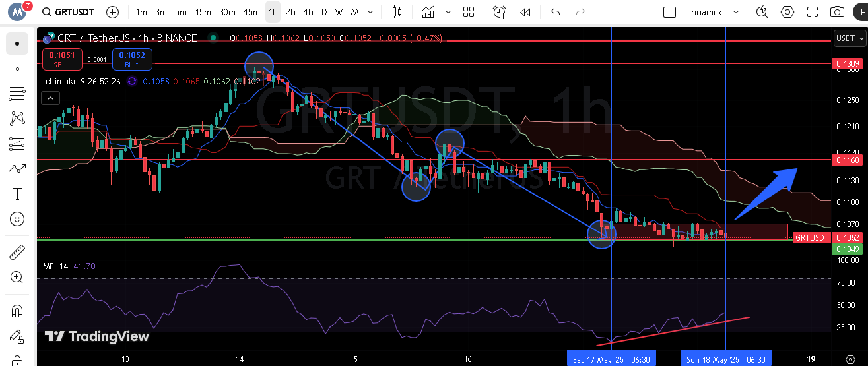The image size is (868, 366).
Task: Open the TradingView logo link
Action: click(x=96, y=336)
